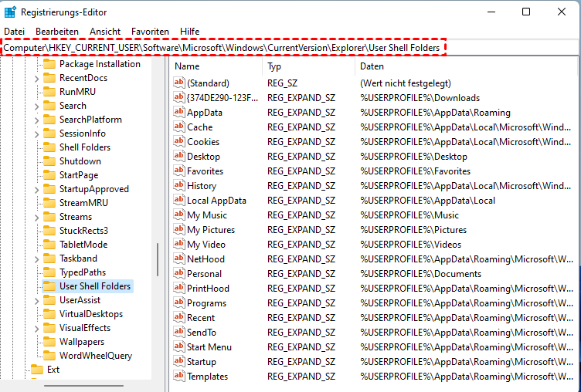Image resolution: width=581 pixels, height=392 pixels.
Task: Open the Favoriten menu
Action: pos(150,32)
